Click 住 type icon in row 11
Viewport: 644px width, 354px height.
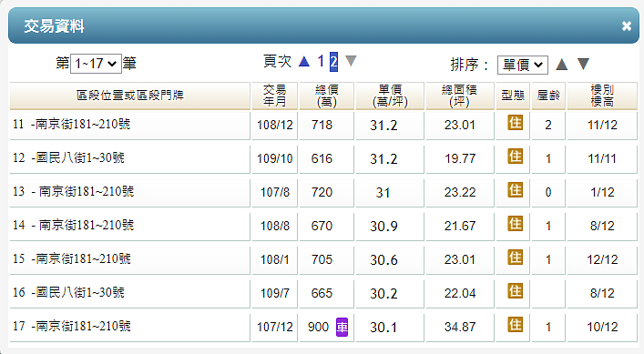click(x=515, y=123)
